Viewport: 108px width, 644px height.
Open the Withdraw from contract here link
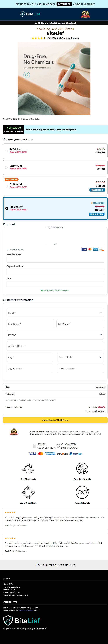pyautogui.click(x=15, y=595)
